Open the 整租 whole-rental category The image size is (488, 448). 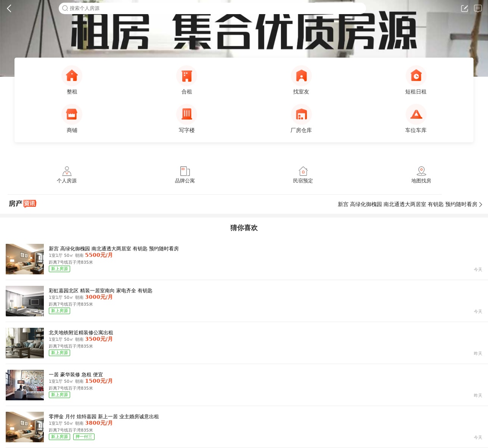[72, 76]
